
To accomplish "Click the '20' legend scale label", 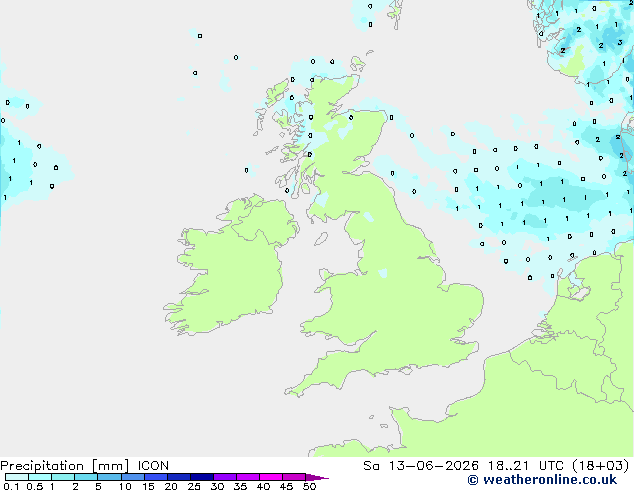I will [x=171, y=486].
